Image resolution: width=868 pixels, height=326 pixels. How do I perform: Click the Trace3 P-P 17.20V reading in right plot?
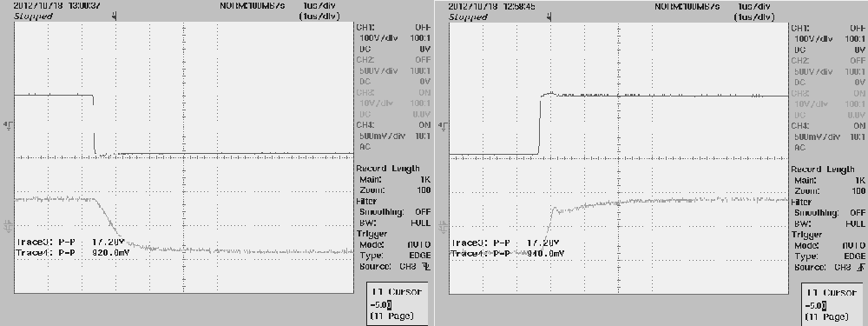[506, 243]
